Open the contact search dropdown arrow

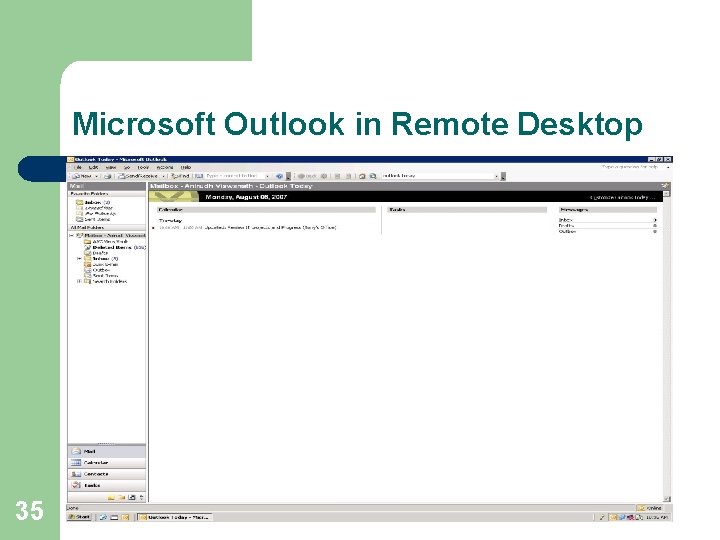pos(267,176)
